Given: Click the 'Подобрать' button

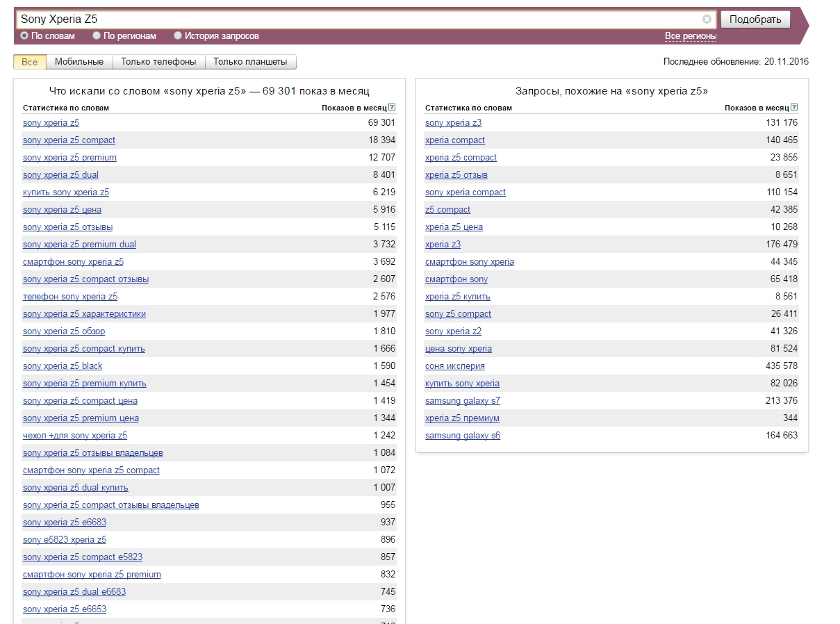Looking at the screenshot, I should pyautogui.click(x=755, y=19).
